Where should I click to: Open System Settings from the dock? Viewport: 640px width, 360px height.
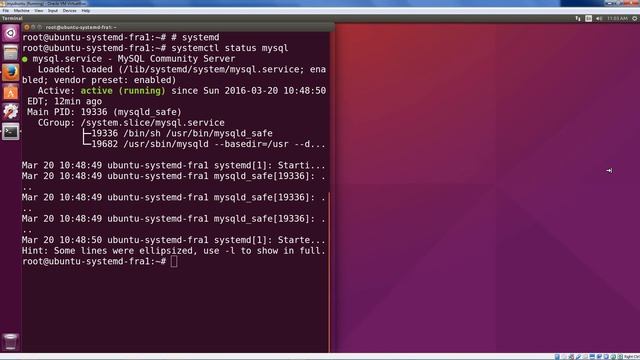(x=11, y=112)
